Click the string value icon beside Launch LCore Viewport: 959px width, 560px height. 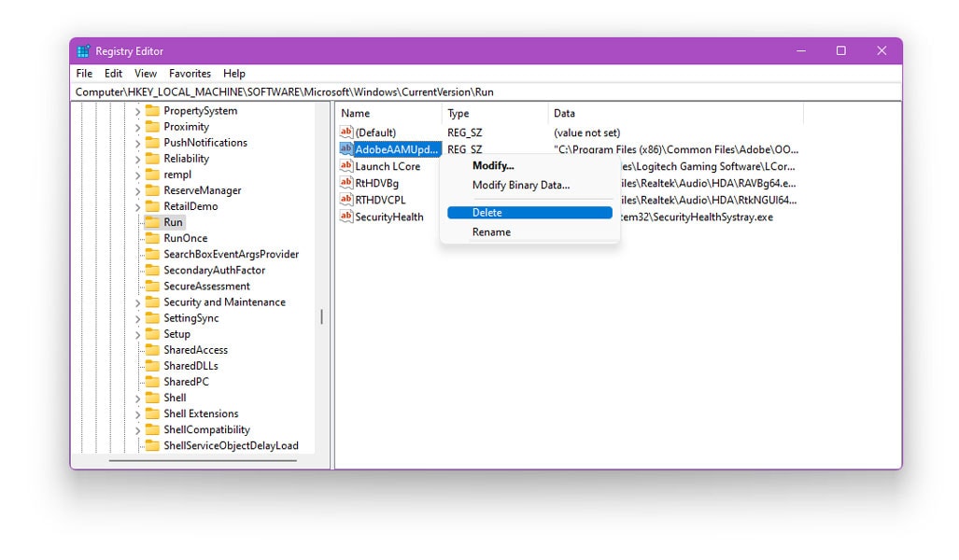tap(346, 166)
